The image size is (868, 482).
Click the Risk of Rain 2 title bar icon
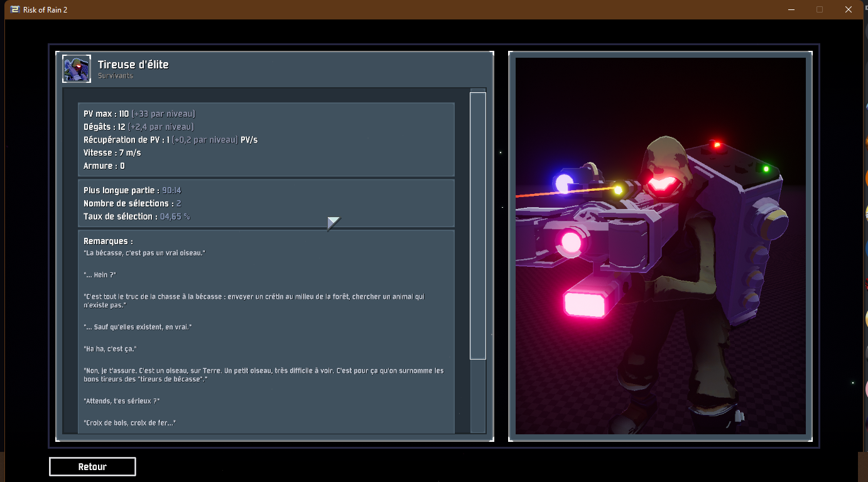tap(14, 9)
